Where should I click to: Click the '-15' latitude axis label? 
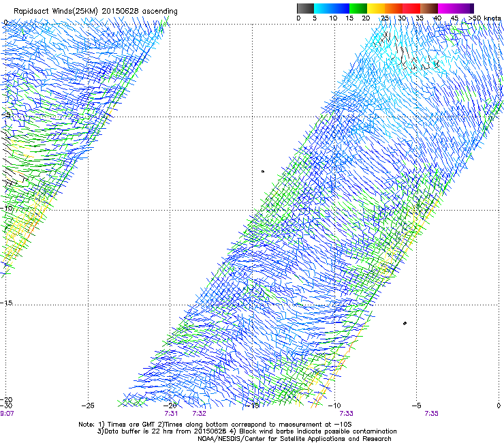[x=6, y=303]
